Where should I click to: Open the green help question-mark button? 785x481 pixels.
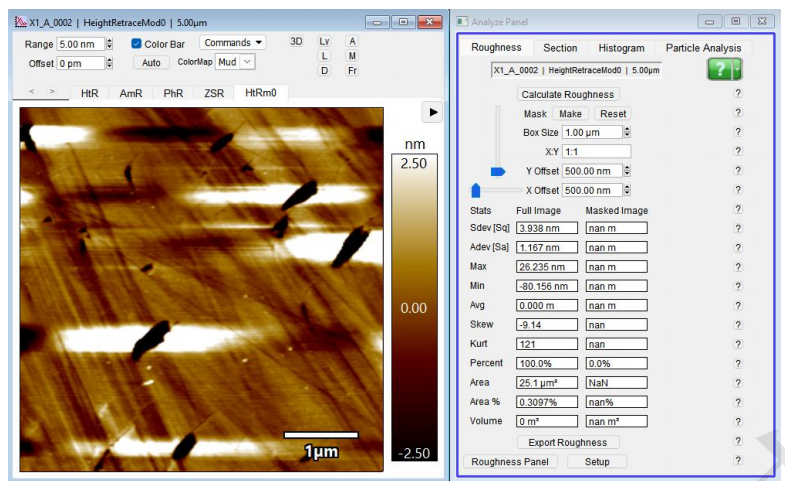724,71
